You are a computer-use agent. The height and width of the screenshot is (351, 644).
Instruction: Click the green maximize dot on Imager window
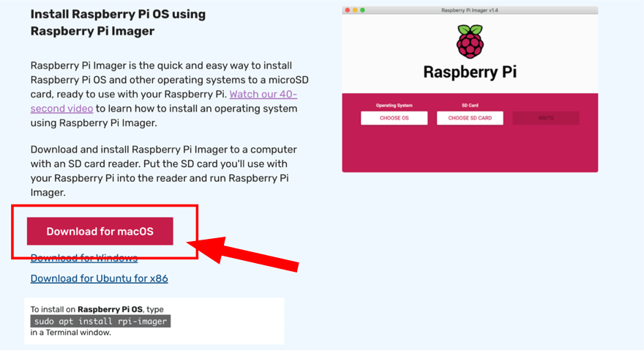tap(362, 10)
